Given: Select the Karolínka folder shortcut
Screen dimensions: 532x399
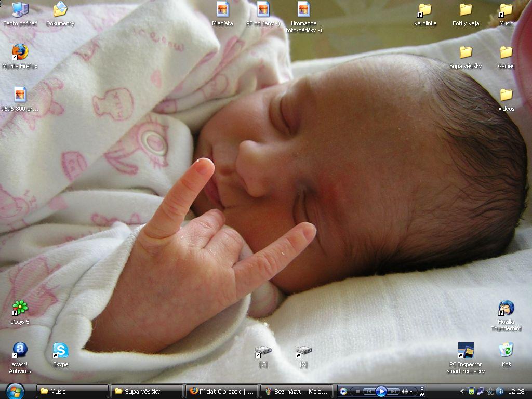Looking at the screenshot, I should pyautogui.click(x=425, y=15).
